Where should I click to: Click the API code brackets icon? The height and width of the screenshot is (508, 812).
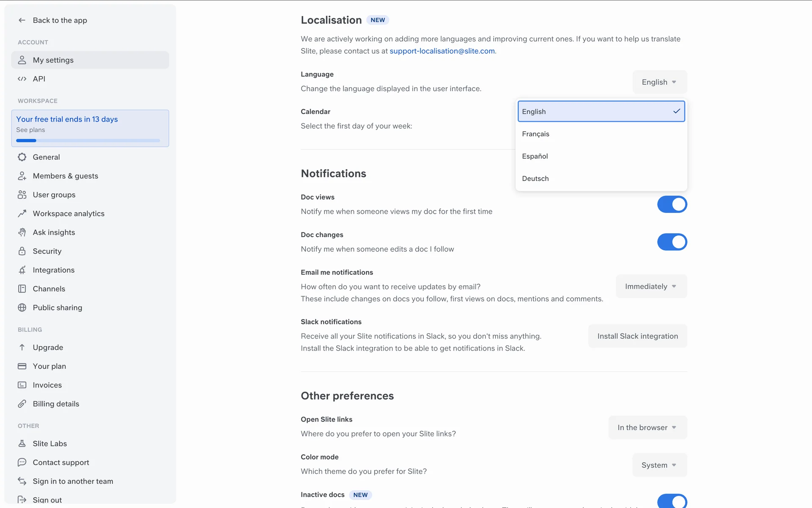tap(22, 79)
